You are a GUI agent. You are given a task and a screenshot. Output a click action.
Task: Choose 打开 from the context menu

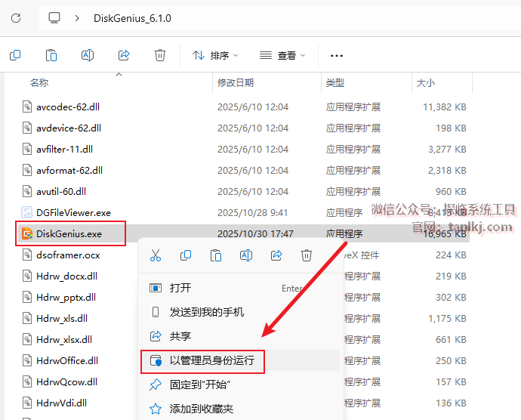(x=240, y=288)
